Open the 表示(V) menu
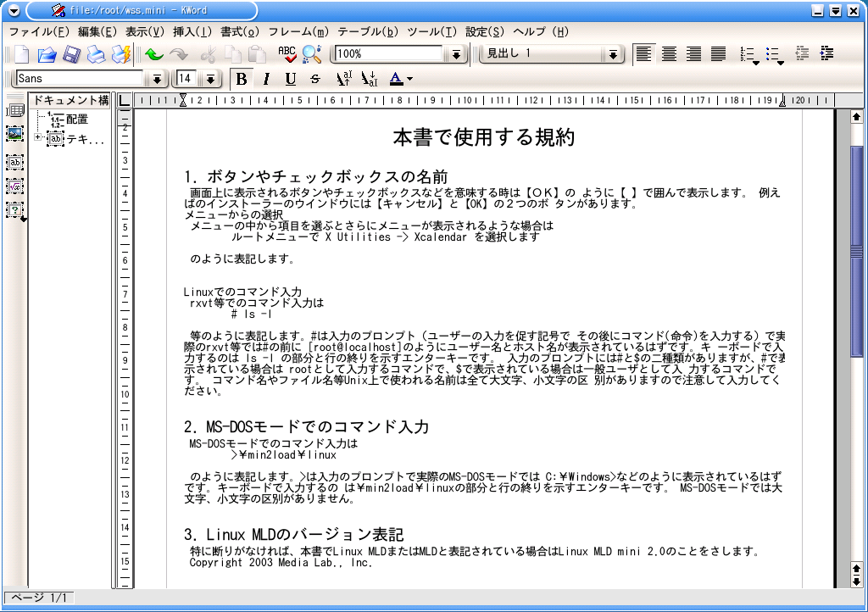 (x=145, y=31)
